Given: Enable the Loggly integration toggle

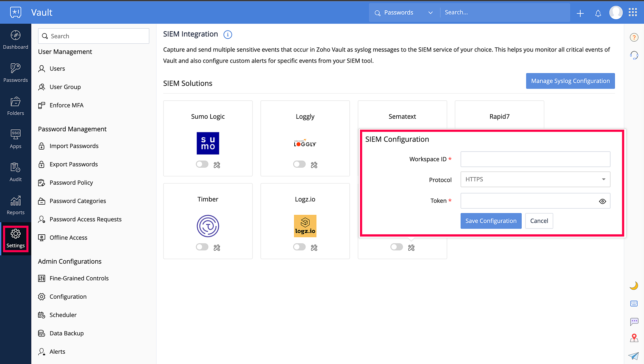Looking at the screenshot, I should (299, 164).
